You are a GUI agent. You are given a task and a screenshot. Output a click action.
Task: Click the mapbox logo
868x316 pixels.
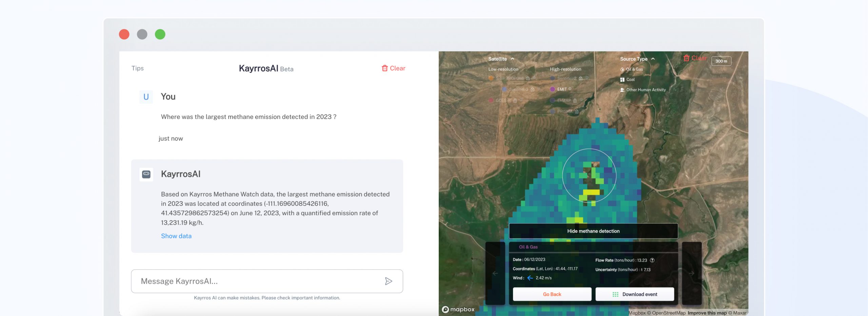tap(458, 310)
